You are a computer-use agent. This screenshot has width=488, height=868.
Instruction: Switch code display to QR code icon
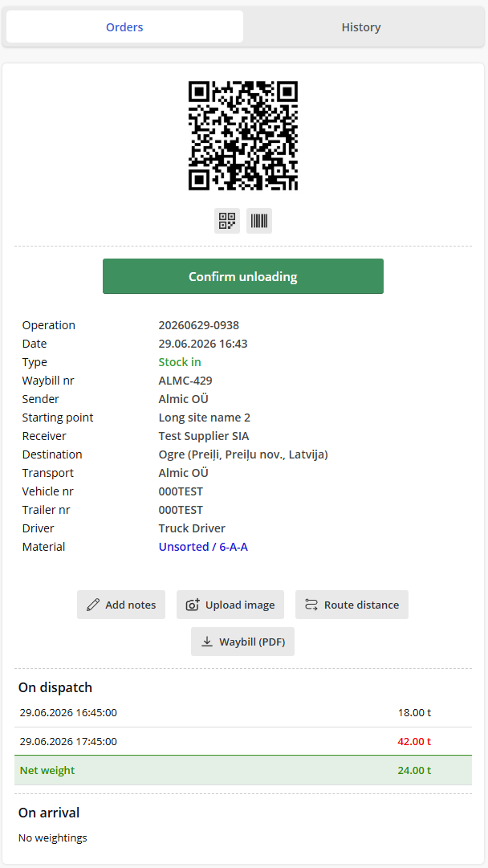227,221
